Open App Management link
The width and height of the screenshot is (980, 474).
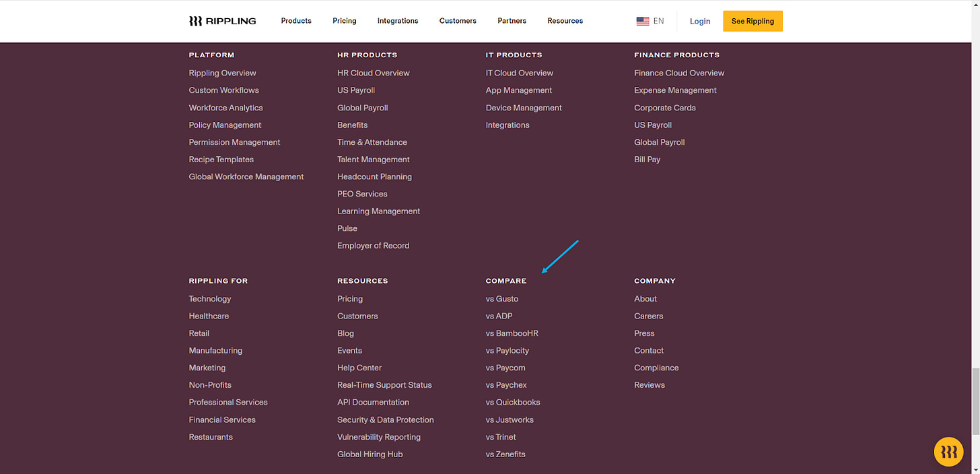tap(519, 90)
